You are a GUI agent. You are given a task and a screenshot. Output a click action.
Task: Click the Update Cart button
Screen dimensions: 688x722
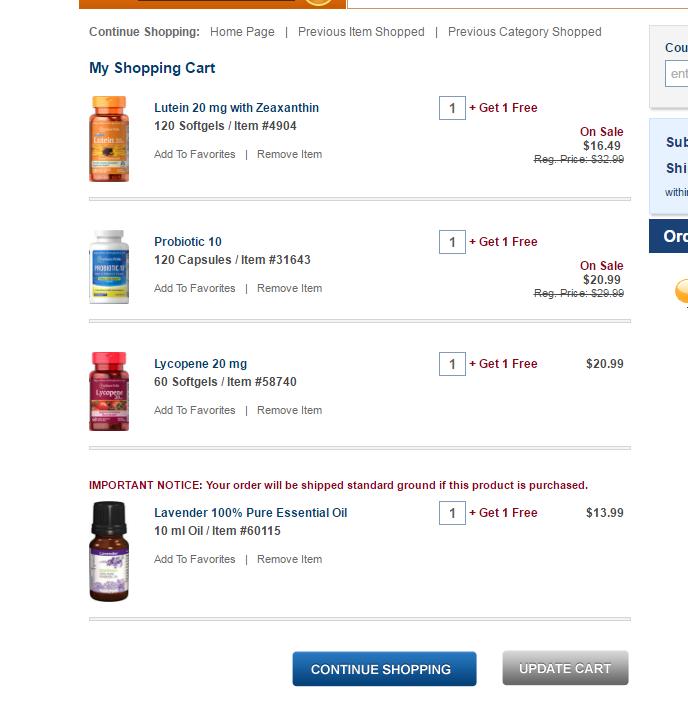[x=566, y=668]
